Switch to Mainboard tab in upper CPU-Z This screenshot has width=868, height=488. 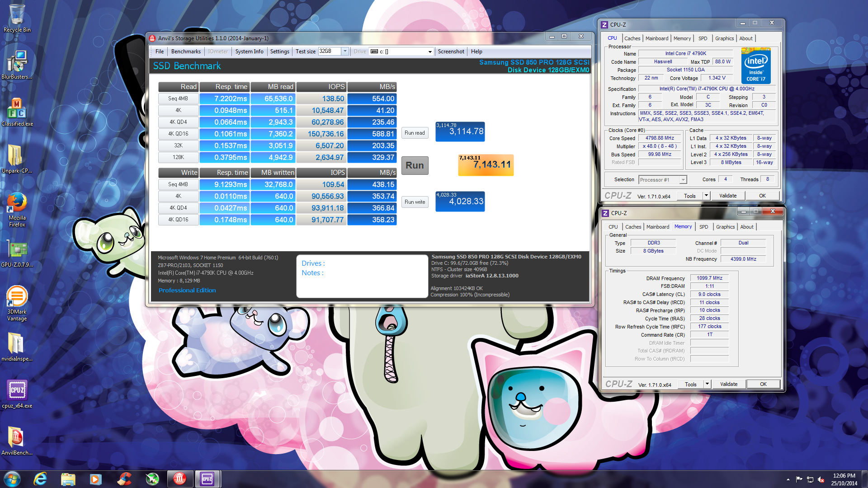pos(656,38)
